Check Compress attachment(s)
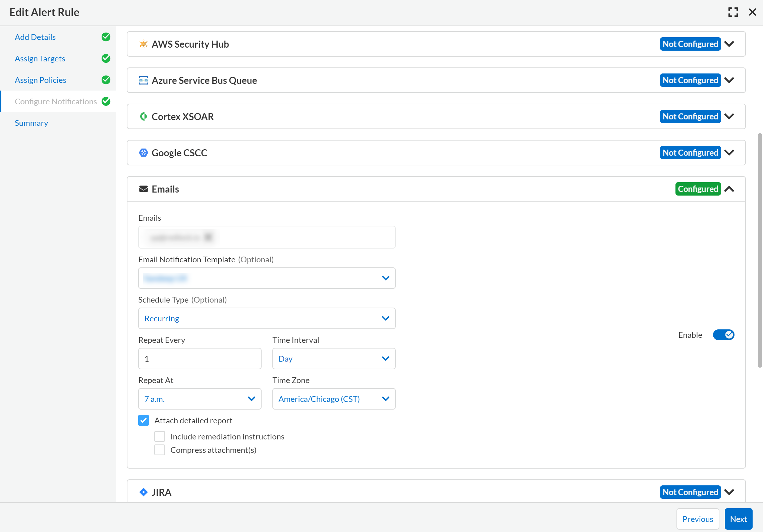This screenshot has width=763, height=532. coord(160,450)
